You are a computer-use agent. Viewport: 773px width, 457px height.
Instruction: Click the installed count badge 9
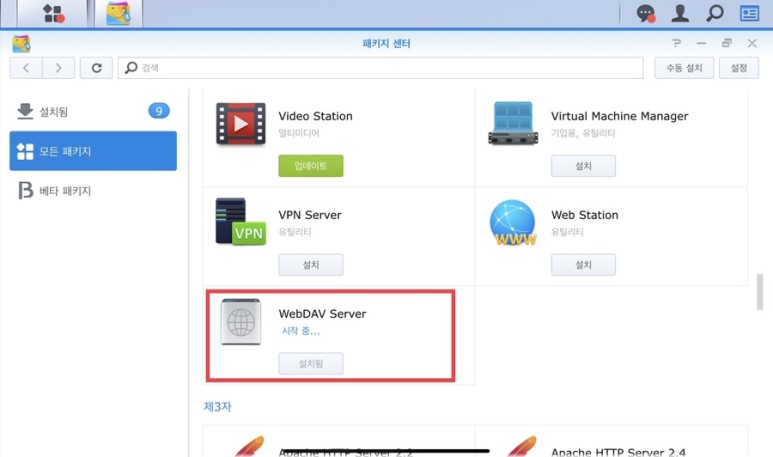pyautogui.click(x=159, y=111)
